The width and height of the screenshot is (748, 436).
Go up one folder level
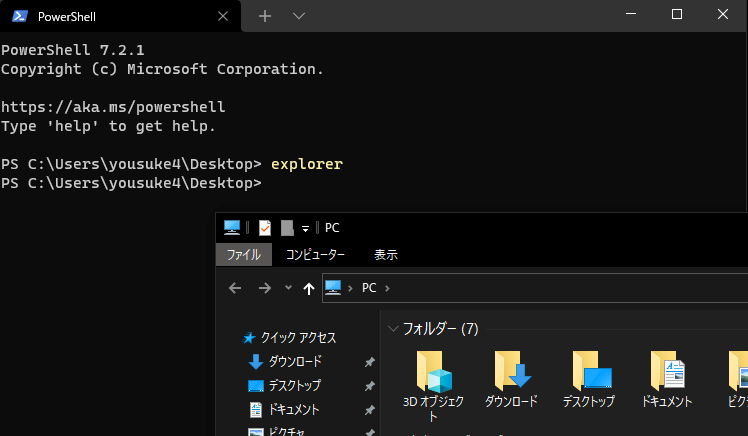tap(309, 288)
